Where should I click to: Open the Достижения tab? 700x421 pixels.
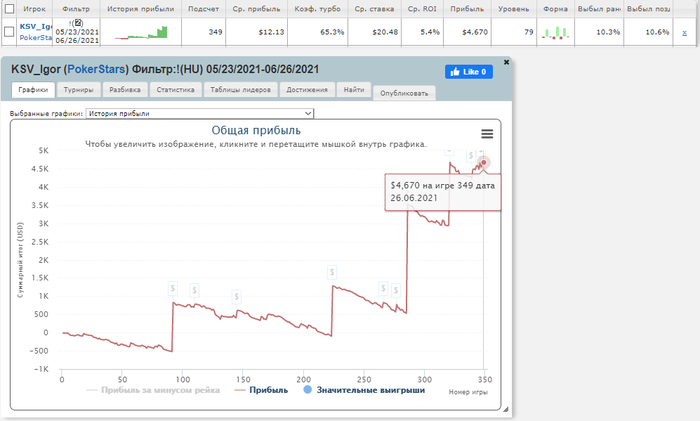click(x=307, y=89)
